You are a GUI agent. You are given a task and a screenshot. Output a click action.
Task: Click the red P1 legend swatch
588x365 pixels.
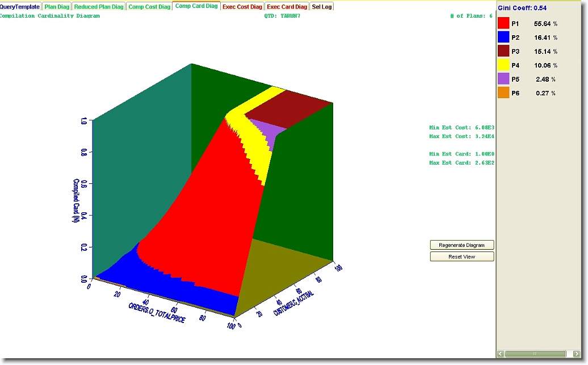503,24
